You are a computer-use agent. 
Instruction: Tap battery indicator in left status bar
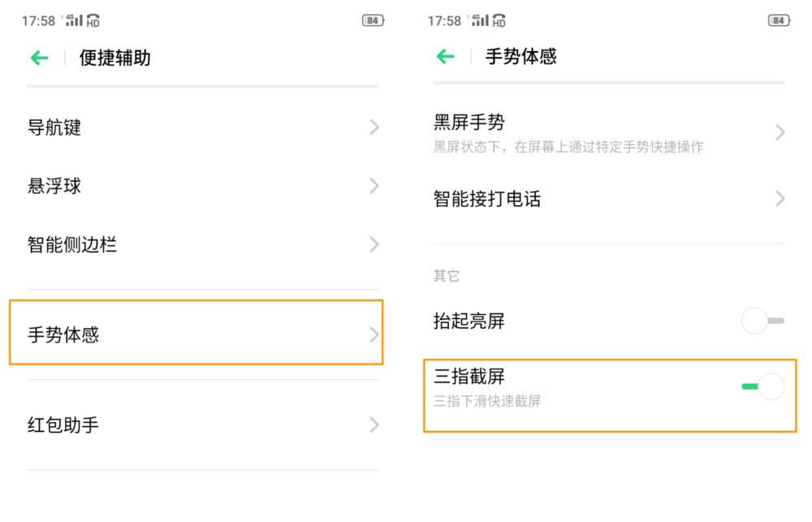(x=373, y=20)
